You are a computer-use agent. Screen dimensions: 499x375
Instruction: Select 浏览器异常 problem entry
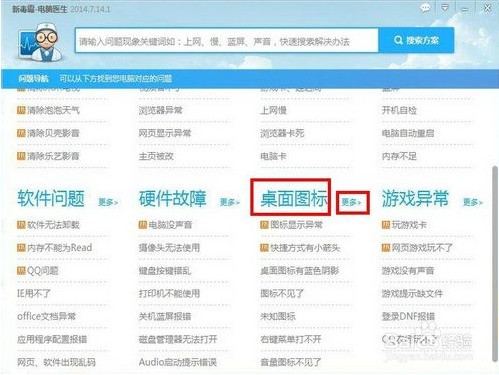click(161, 110)
